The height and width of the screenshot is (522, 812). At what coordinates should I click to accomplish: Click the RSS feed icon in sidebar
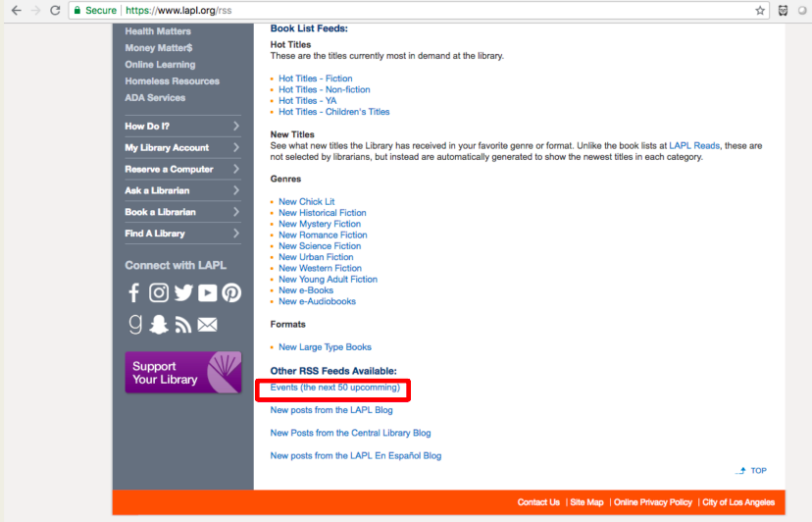click(x=182, y=325)
